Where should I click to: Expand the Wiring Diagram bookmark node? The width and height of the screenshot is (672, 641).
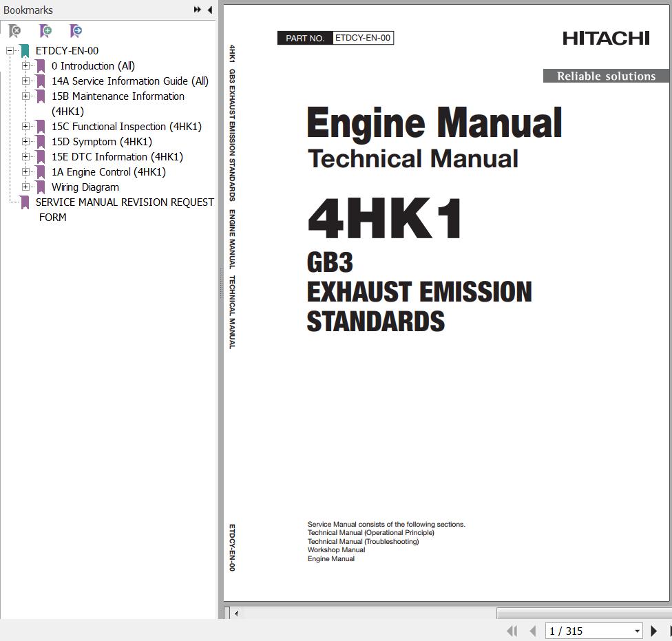(x=25, y=187)
